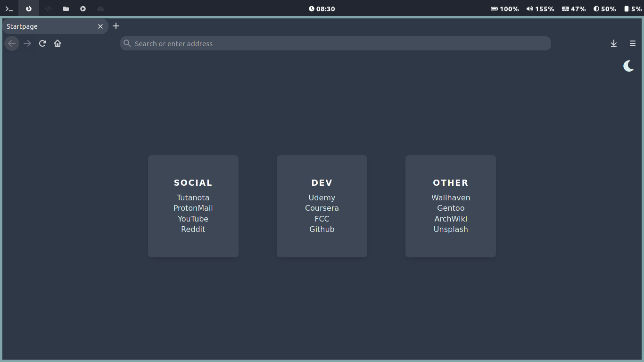Open the Udemy link
644x362 pixels.
pos(322,197)
